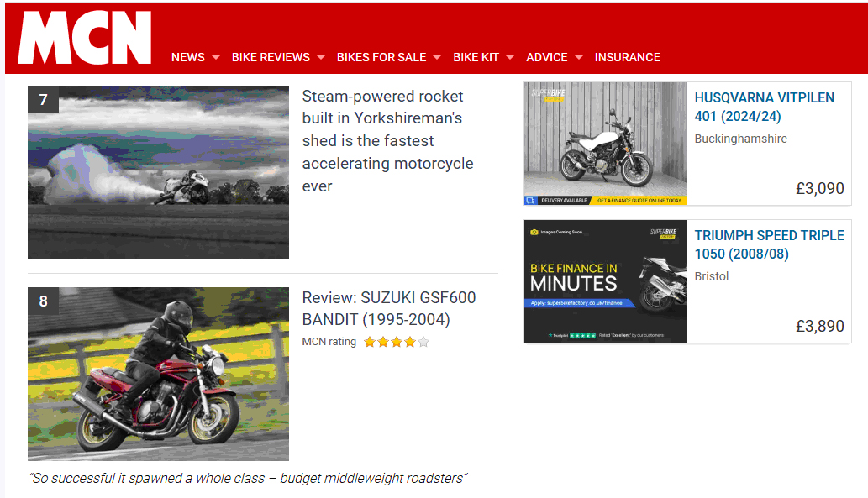
Task: Expand the Bikes For Sale dropdown arrow
Action: click(437, 57)
